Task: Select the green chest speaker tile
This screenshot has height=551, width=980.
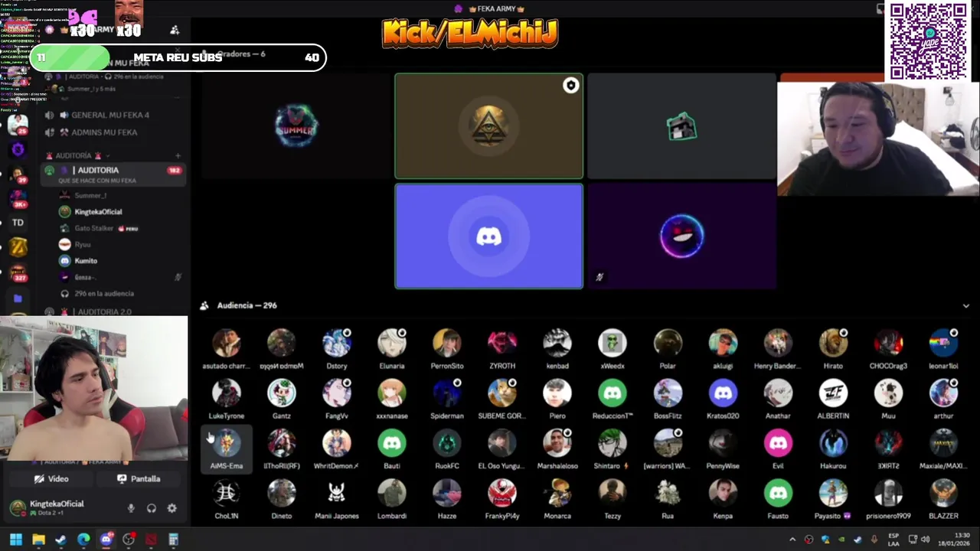Action: coord(681,126)
